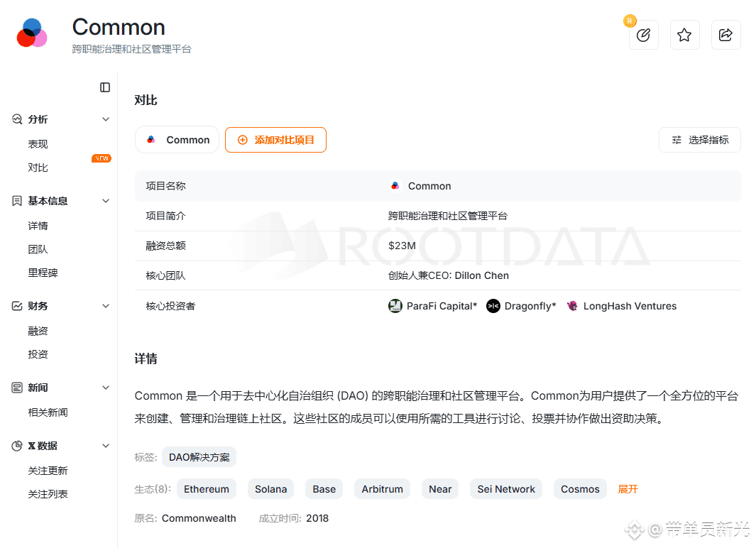This screenshot has height=548, width=756.
Task: Collapse the X 数据 section chevron
Action: (106, 446)
